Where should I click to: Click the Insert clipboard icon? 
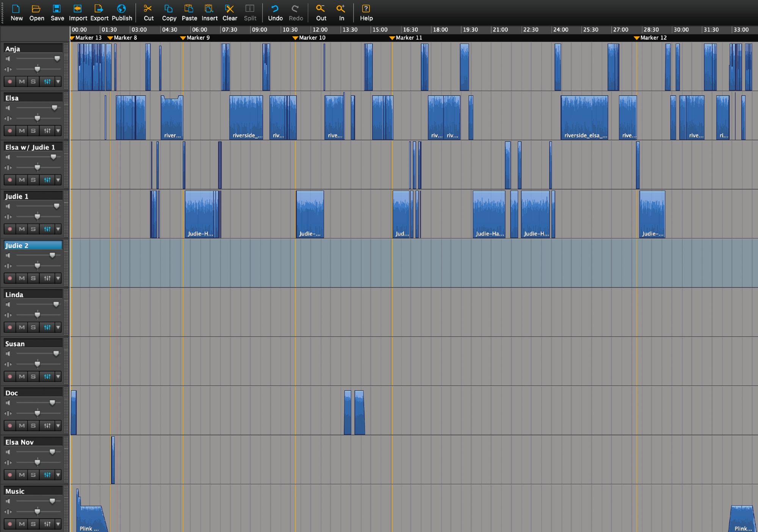(x=209, y=9)
